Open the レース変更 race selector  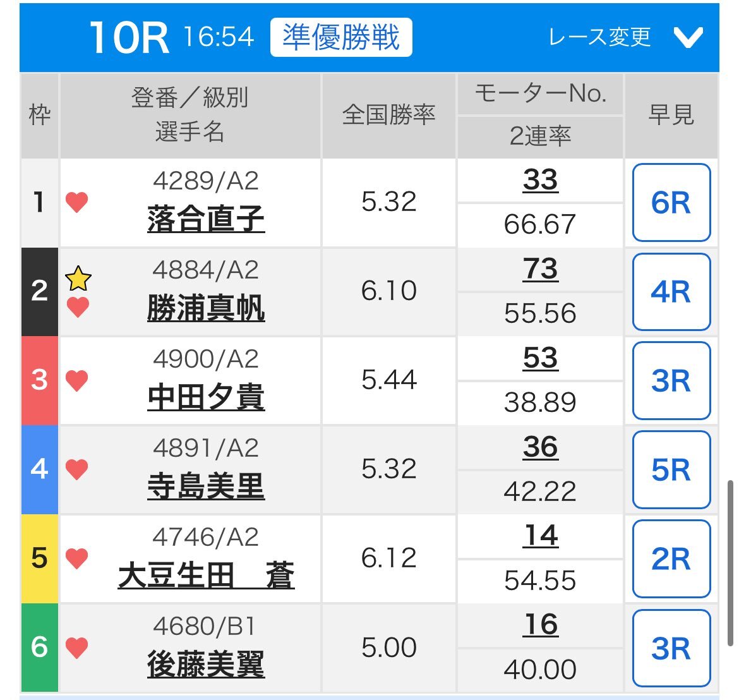pyautogui.click(x=600, y=37)
